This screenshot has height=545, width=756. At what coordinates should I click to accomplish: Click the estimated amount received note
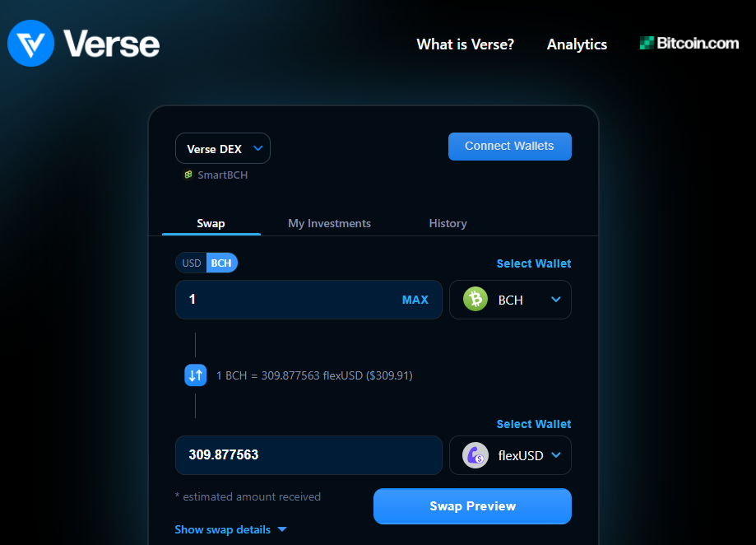[x=248, y=496]
